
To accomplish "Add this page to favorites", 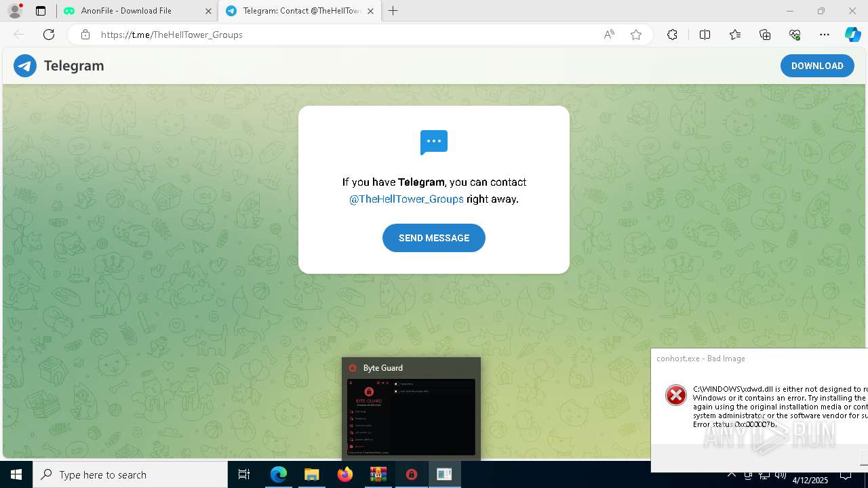I will coord(636,35).
